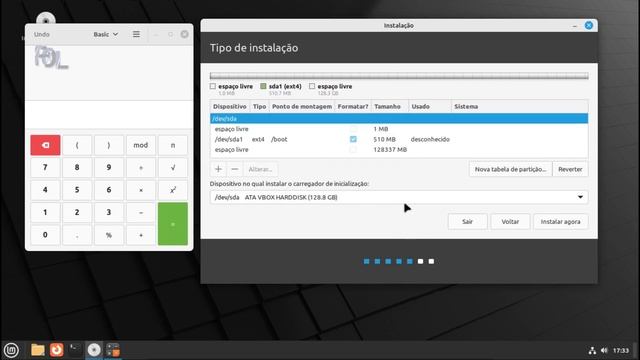Select the 128337 MB espaço livre row
Viewport: 640px width, 360px height.
pyautogui.click(x=399, y=150)
